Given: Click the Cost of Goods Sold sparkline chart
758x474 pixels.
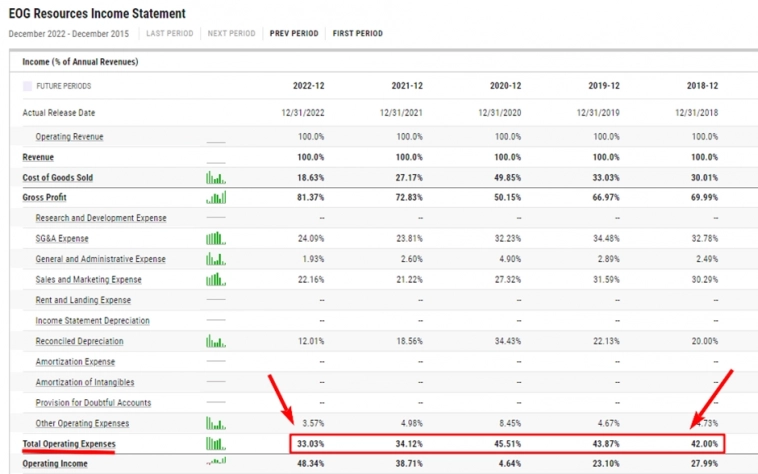Looking at the screenshot, I should click(216, 178).
